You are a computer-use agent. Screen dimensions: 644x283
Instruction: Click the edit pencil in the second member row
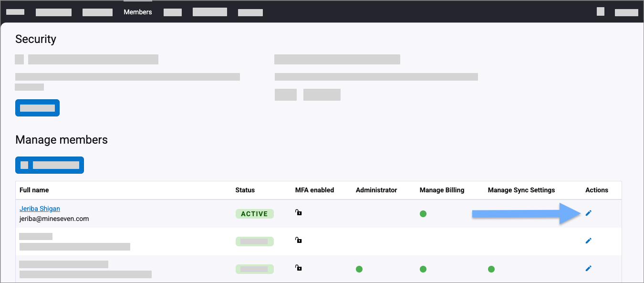[x=588, y=241]
